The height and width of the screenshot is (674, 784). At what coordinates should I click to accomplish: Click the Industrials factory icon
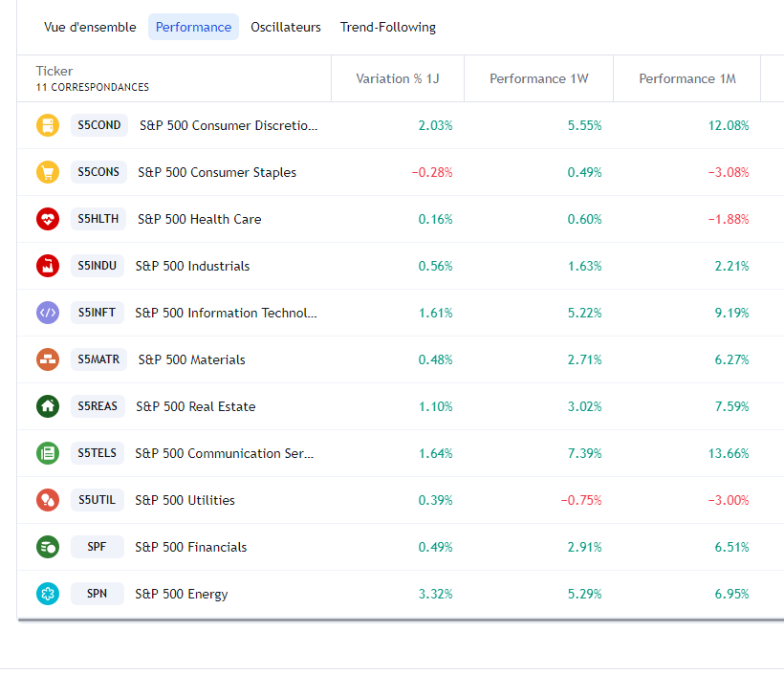tap(48, 266)
